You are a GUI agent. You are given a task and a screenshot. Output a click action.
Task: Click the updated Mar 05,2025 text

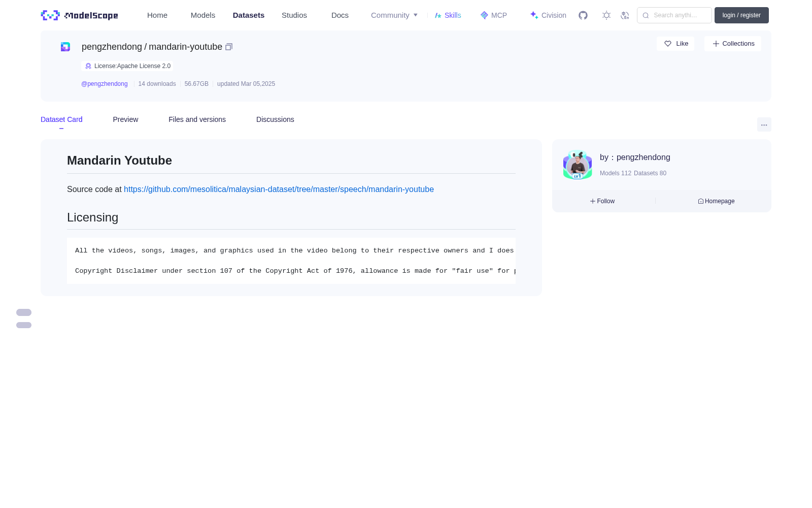[246, 84]
